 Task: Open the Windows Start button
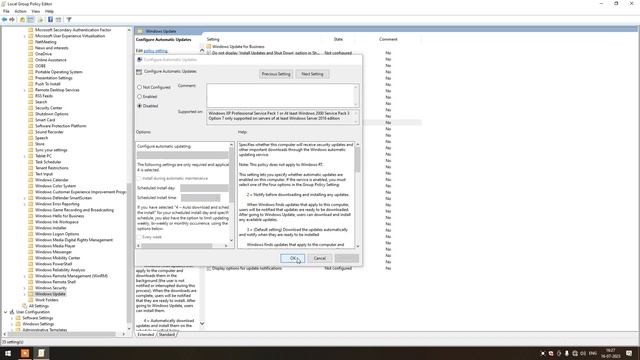pos(8,353)
